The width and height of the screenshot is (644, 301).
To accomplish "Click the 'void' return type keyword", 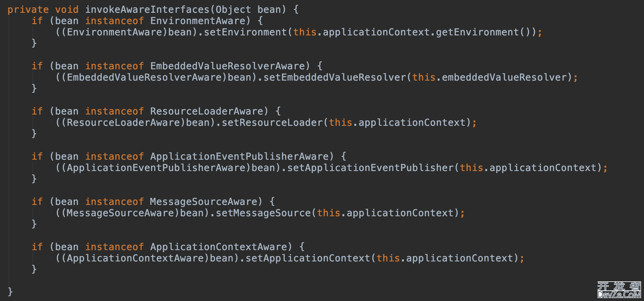I will [x=67, y=10].
